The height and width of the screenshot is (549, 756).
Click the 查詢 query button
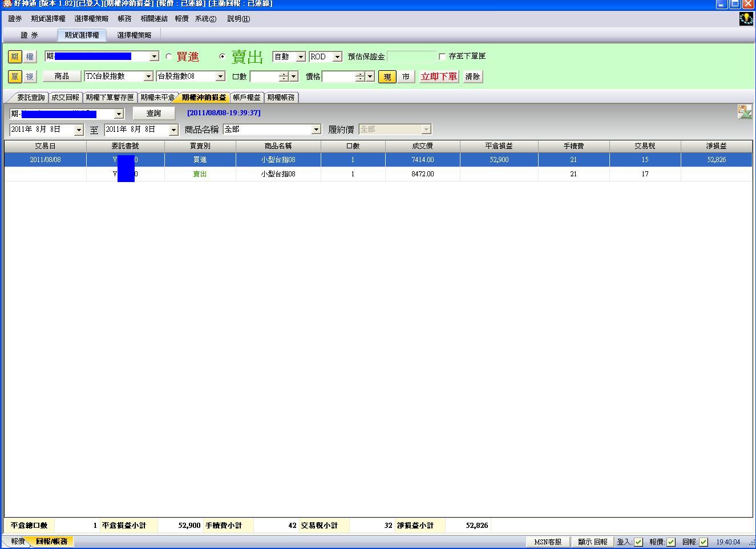(153, 114)
